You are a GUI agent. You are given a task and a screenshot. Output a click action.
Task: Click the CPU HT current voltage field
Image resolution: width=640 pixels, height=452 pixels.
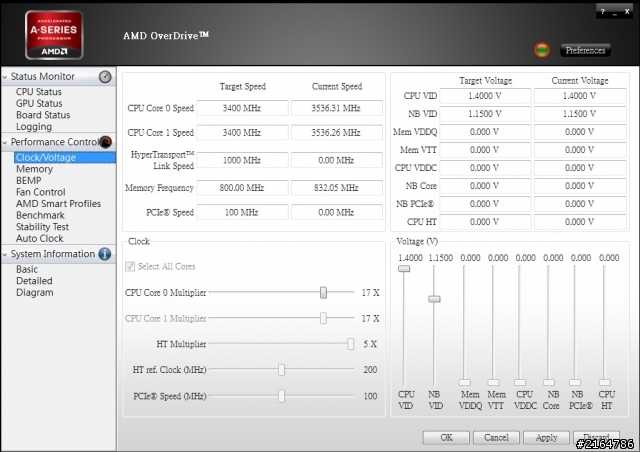(580, 222)
